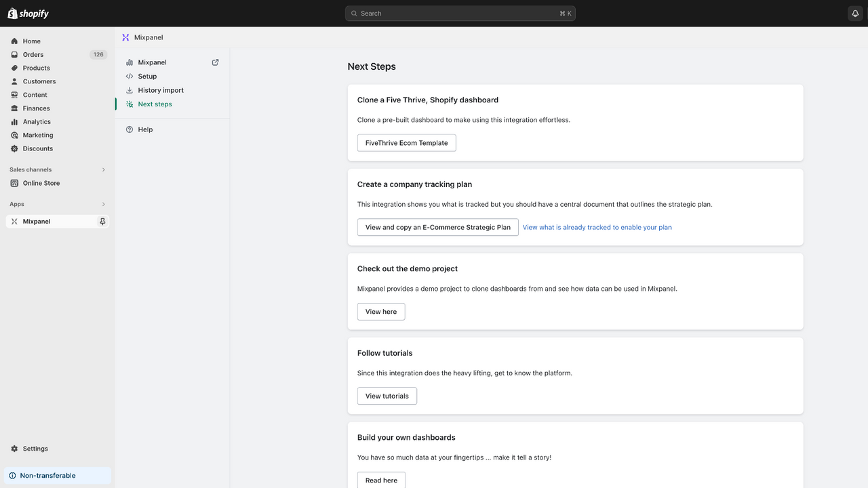Click the Orders inbox icon
868x488 pixels.
click(14, 55)
